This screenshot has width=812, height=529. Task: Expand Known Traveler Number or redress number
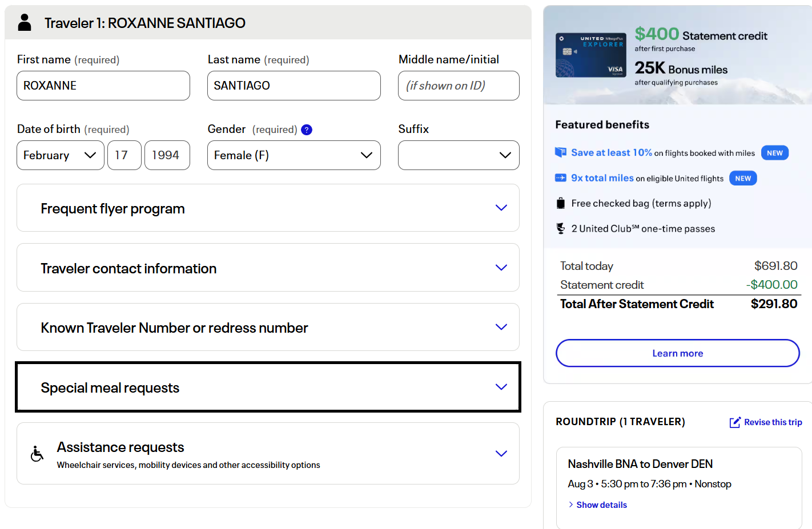[268, 327]
